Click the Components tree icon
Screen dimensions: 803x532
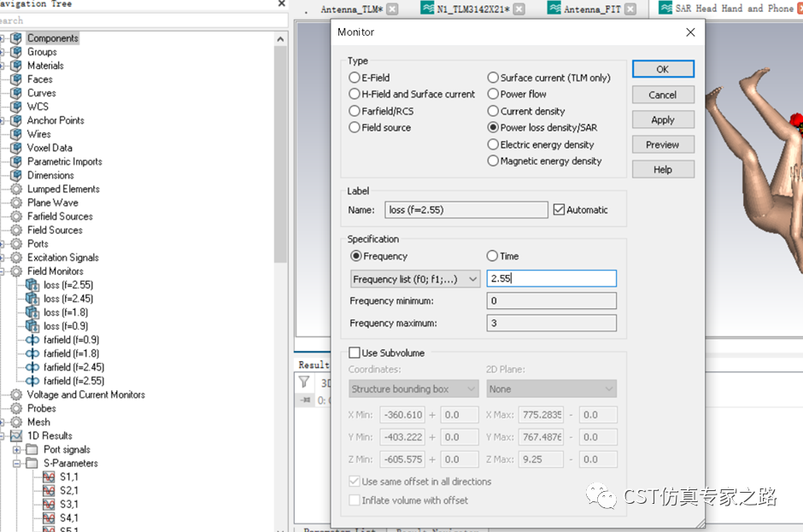(x=16, y=38)
